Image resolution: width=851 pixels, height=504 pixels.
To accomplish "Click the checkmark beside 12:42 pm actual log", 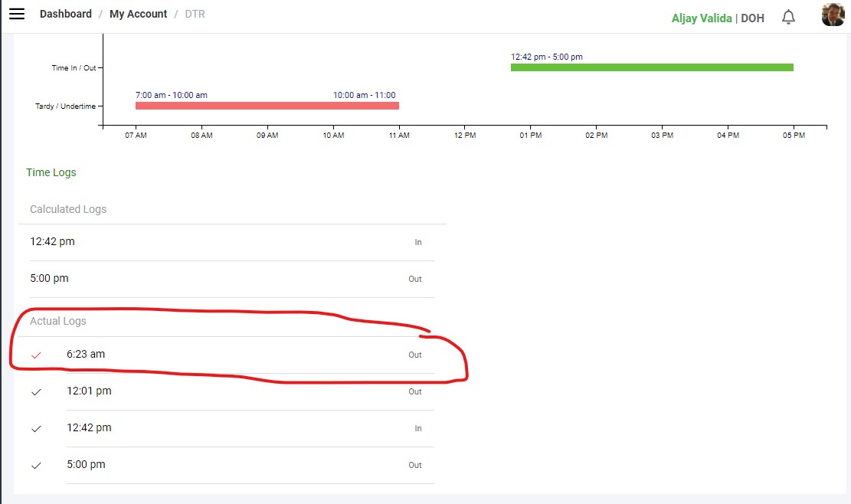I will point(36,429).
